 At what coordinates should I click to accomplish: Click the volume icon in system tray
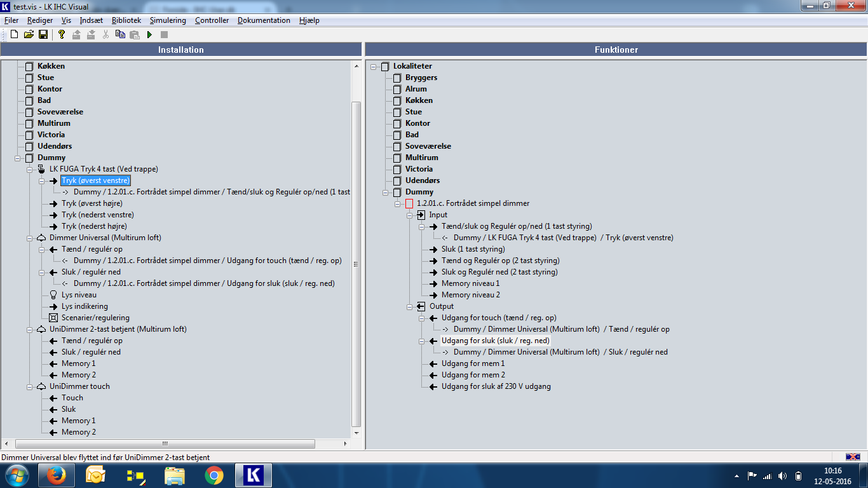point(782,476)
